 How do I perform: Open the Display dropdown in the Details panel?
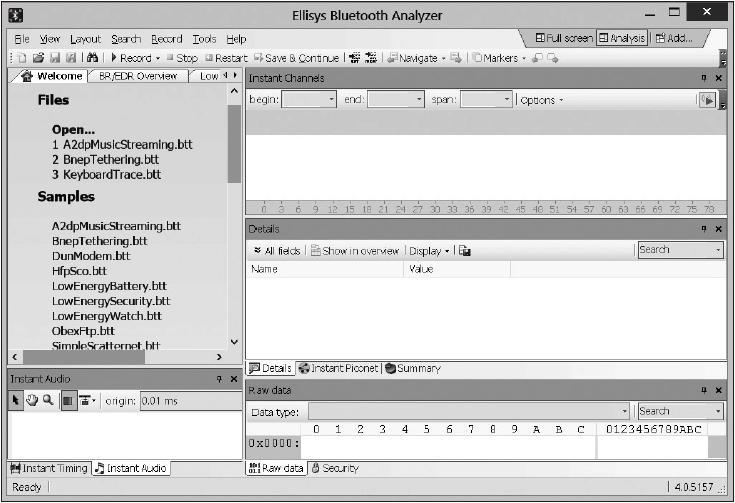coord(429,251)
